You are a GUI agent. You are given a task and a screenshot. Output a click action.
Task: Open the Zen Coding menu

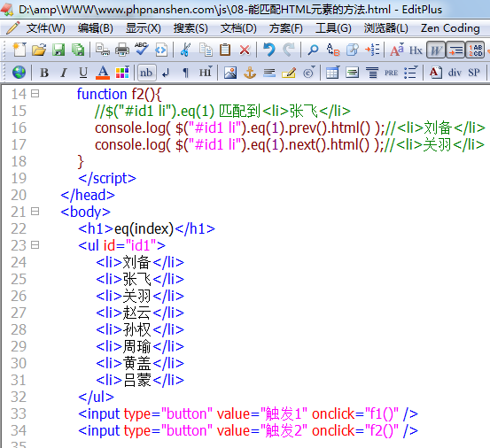point(450,28)
